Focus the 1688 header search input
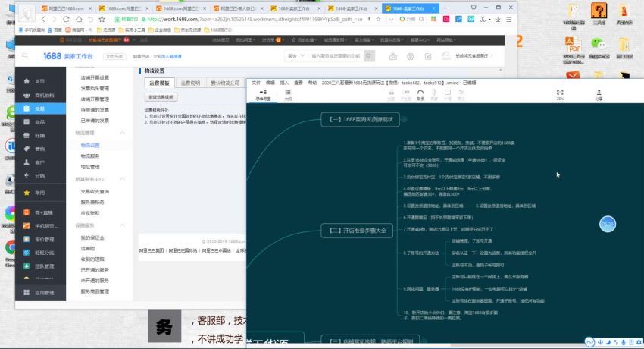Image resolution: width=644 pixels, height=349 pixels. coord(336,56)
